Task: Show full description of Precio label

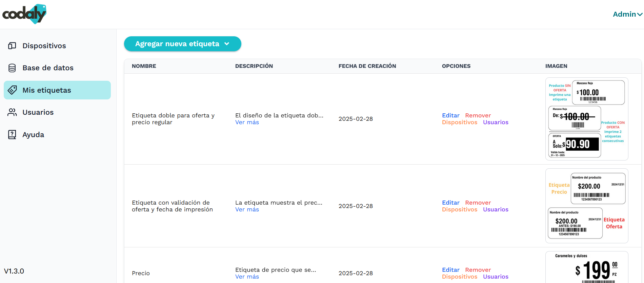Action: click(247, 277)
